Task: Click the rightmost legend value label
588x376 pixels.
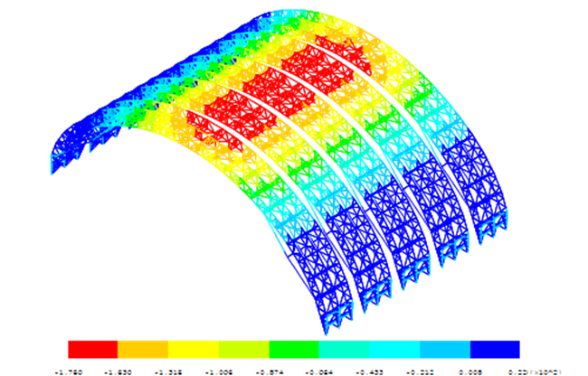Action: point(537,371)
